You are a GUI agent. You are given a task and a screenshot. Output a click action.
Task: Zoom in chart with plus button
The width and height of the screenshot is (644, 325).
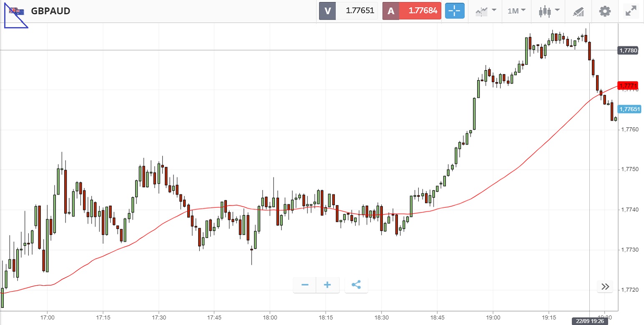[327, 285]
